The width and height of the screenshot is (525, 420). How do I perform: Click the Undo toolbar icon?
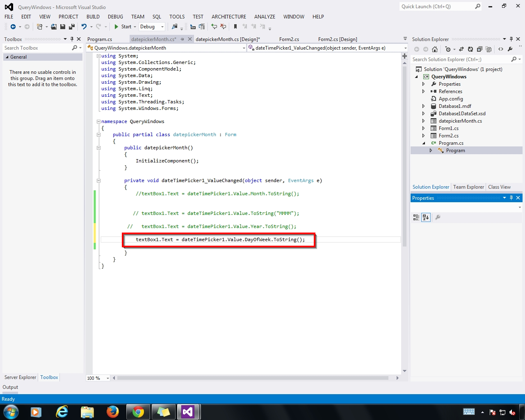83,26
